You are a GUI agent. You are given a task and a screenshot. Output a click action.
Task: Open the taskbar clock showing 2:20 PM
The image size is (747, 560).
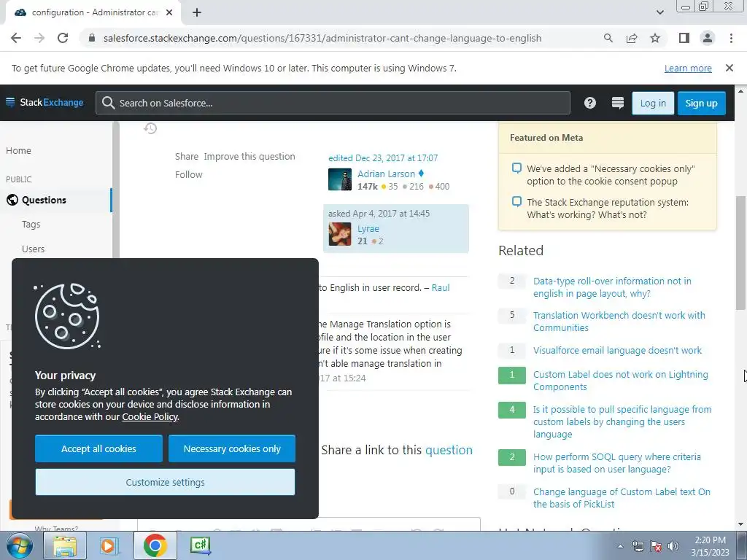(x=710, y=546)
